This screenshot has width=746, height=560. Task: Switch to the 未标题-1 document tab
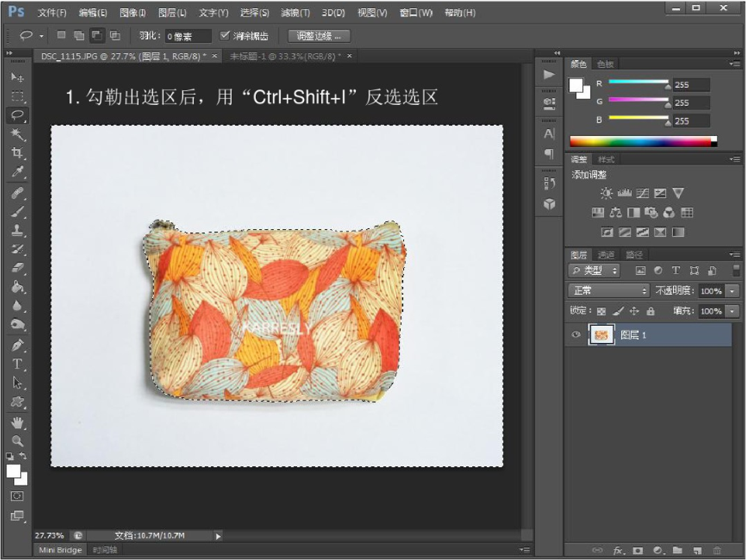click(x=285, y=56)
